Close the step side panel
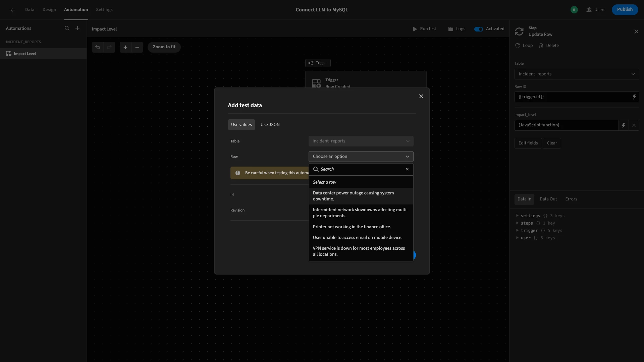Screen dimensions: 644x362 (x=636, y=32)
